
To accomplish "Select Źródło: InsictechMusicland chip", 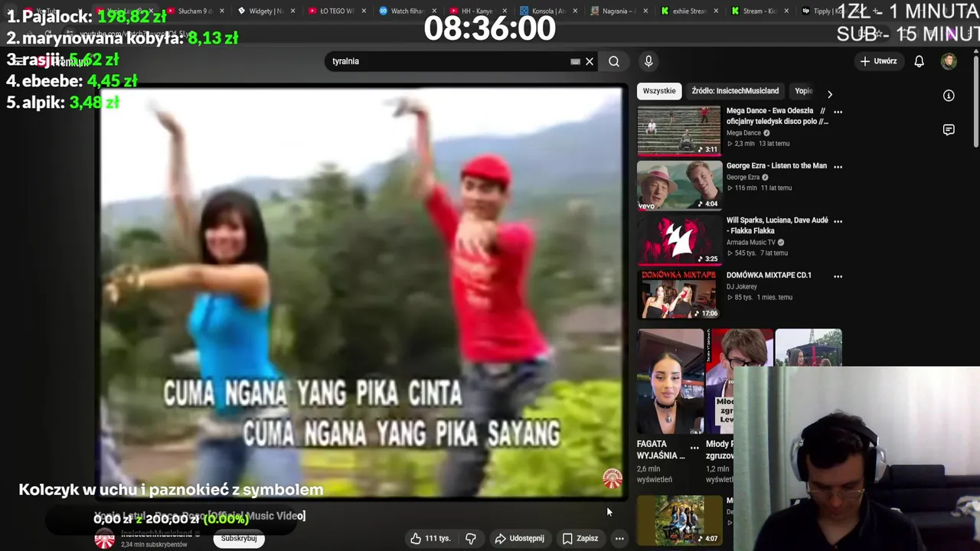I will 735,90.
